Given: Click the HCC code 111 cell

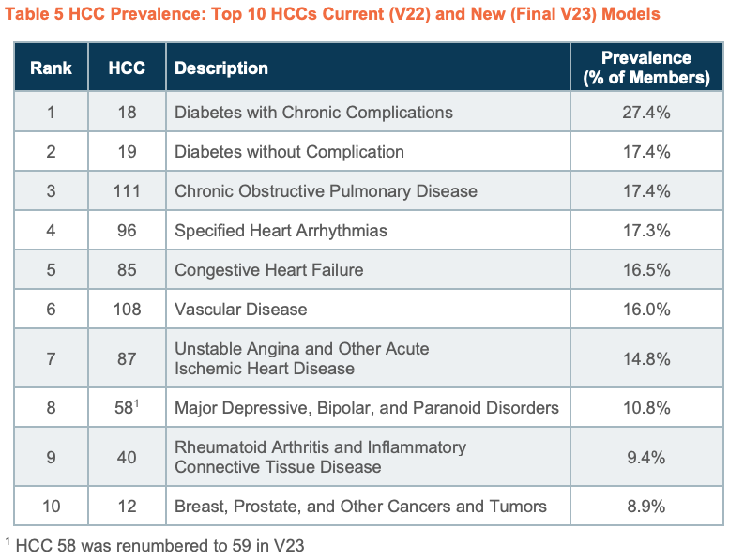Looking at the screenshot, I should click(x=127, y=191).
